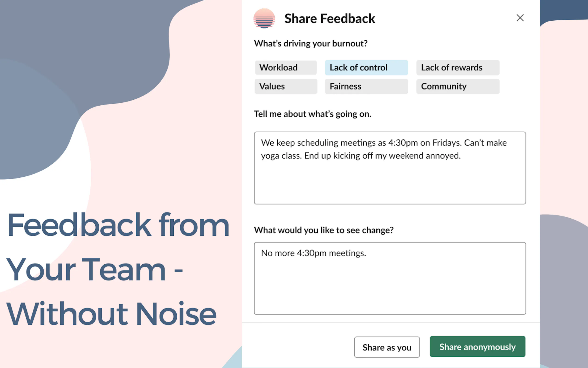
Task: Pick the Fairness chip
Action: point(366,86)
